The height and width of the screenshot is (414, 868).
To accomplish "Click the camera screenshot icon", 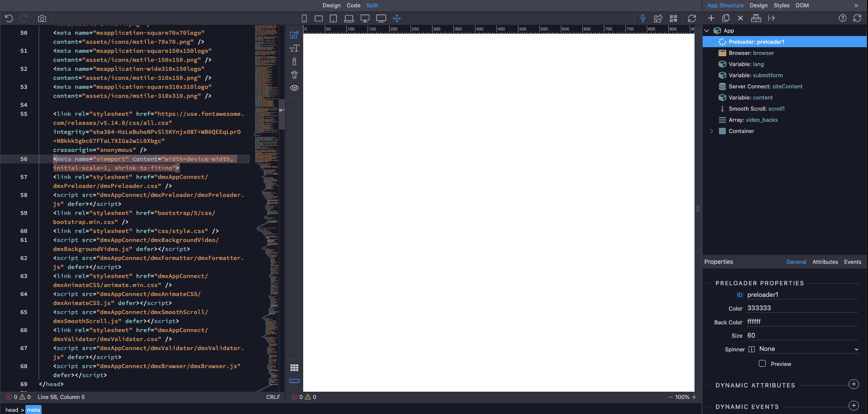I will [x=42, y=18].
